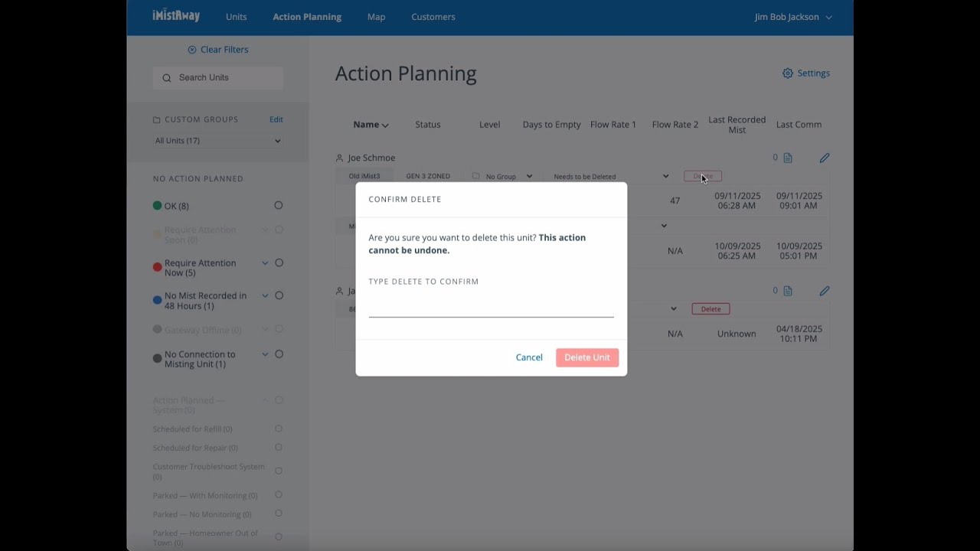Expand No Connection to Missing Unit chevron

click(x=265, y=354)
